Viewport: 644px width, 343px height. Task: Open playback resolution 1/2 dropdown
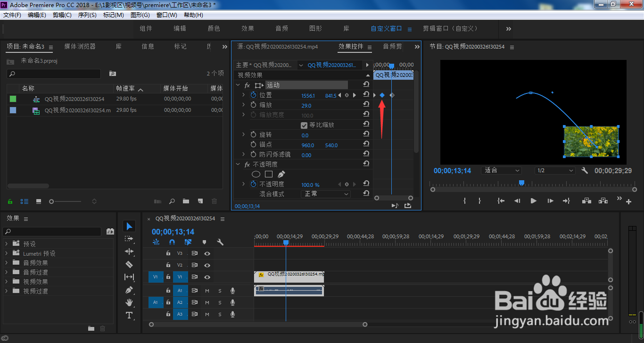click(x=555, y=171)
